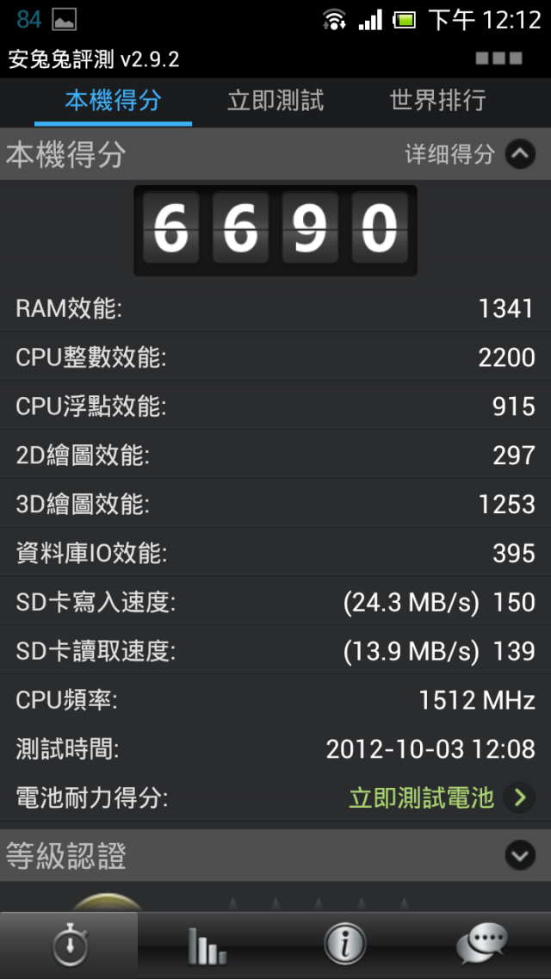Tap the battery status icon
The image size is (551, 980).
[x=404, y=21]
